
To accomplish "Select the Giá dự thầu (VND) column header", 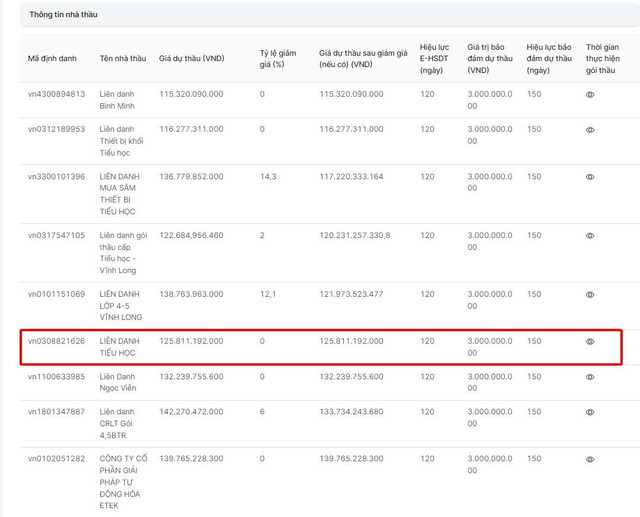I will (191, 59).
